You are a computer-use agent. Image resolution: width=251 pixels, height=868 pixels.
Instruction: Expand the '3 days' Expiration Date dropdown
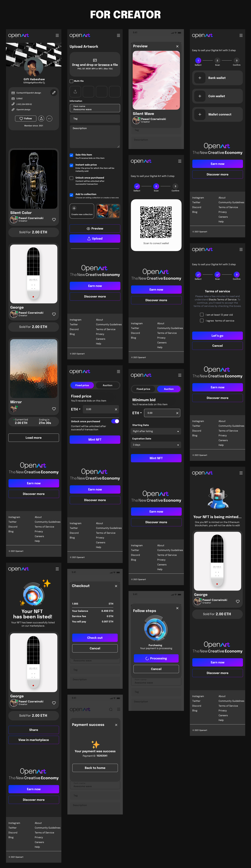pyautogui.click(x=156, y=445)
